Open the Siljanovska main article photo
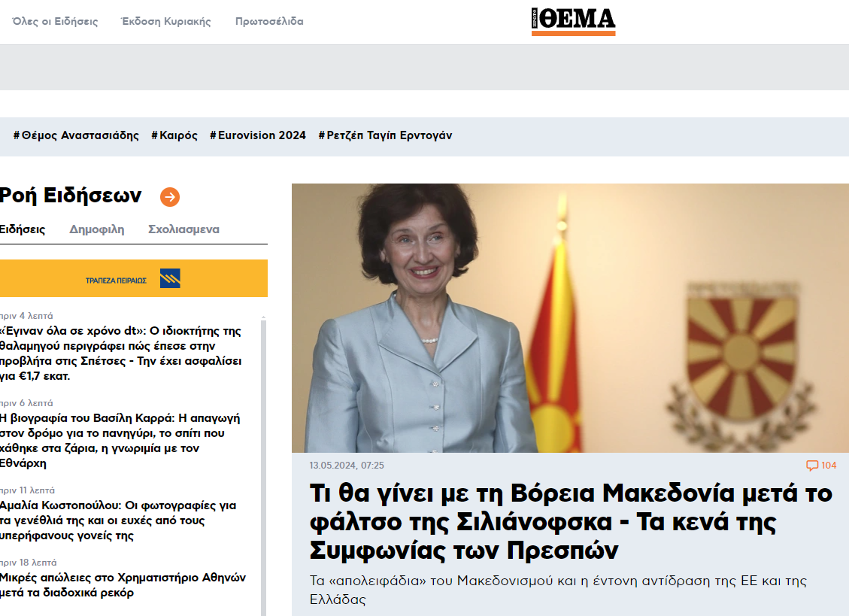This screenshot has width=849, height=616. 570,318
